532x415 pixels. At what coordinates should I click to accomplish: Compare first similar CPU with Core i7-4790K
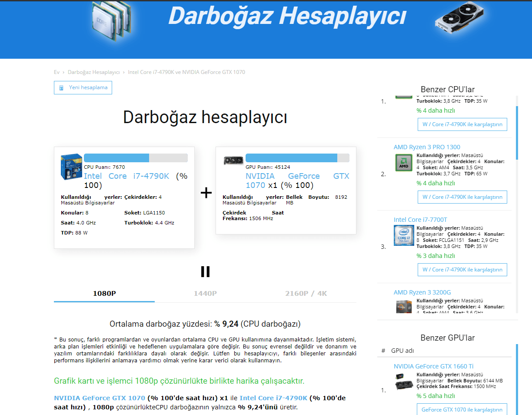(x=462, y=124)
